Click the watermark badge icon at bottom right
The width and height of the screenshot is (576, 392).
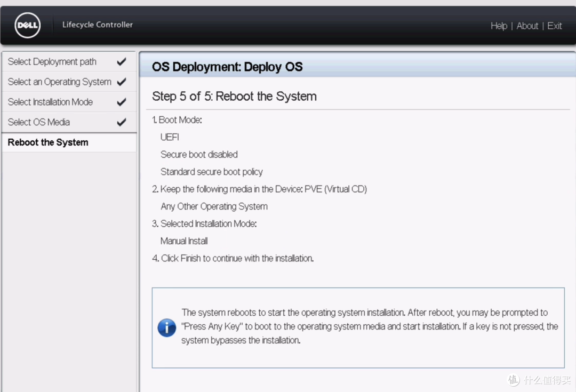513,380
